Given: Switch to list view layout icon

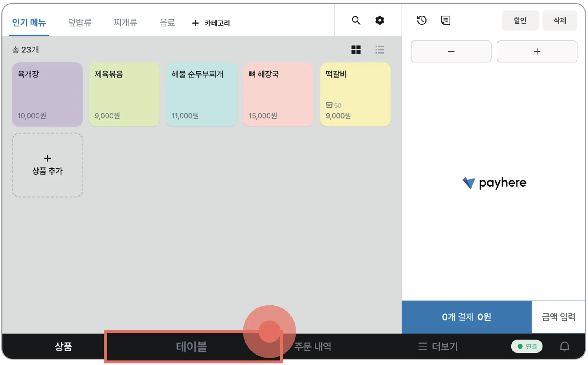Looking at the screenshot, I should click(x=380, y=49).
